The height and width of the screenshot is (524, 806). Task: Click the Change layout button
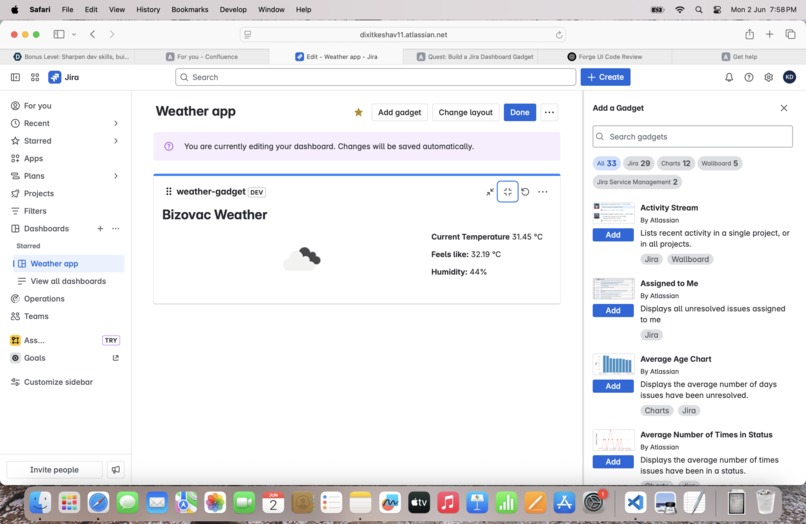click(x=465, y=112)
